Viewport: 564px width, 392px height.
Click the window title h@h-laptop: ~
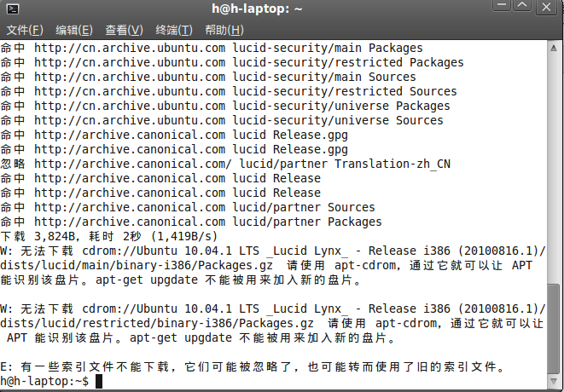257,9
